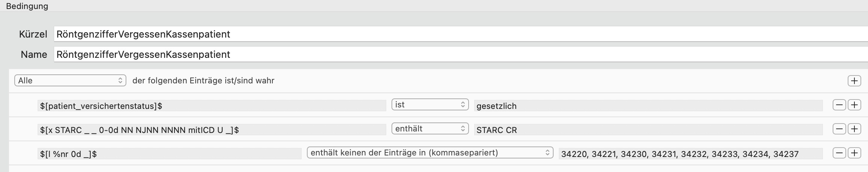
Task: Remove the patient_versichertenstatus condition row
Action: [839, 105]
